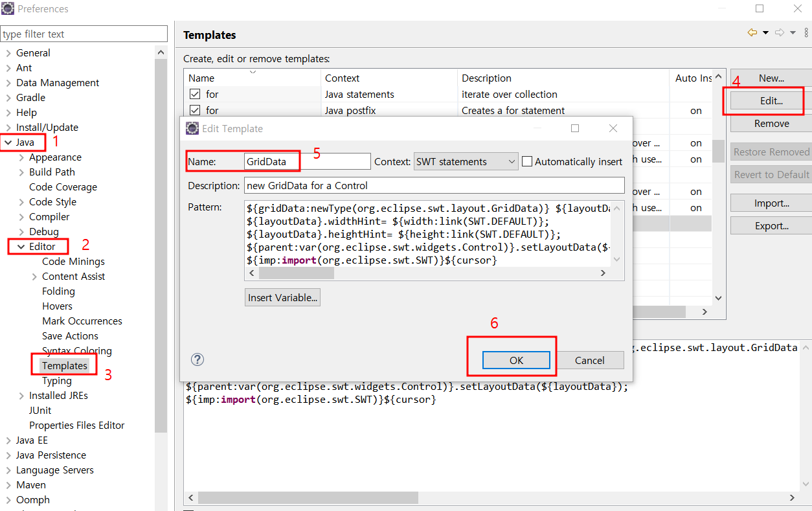
Task: Select 'iterate over collection' description cell
Action: [x=510, y=95]
